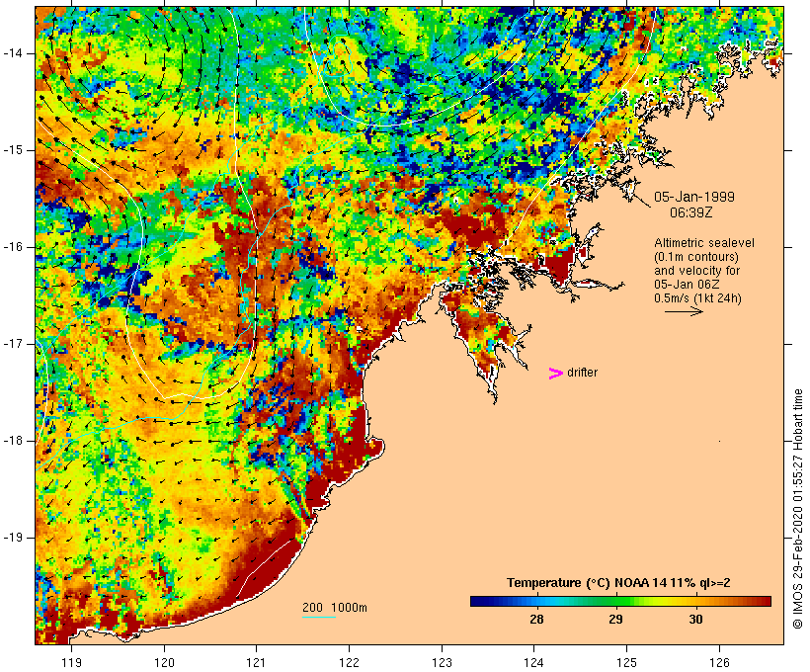810x672 pixels.
Task: Click the '05-Jan 06Z' text
Action: (x=688, y=285)
